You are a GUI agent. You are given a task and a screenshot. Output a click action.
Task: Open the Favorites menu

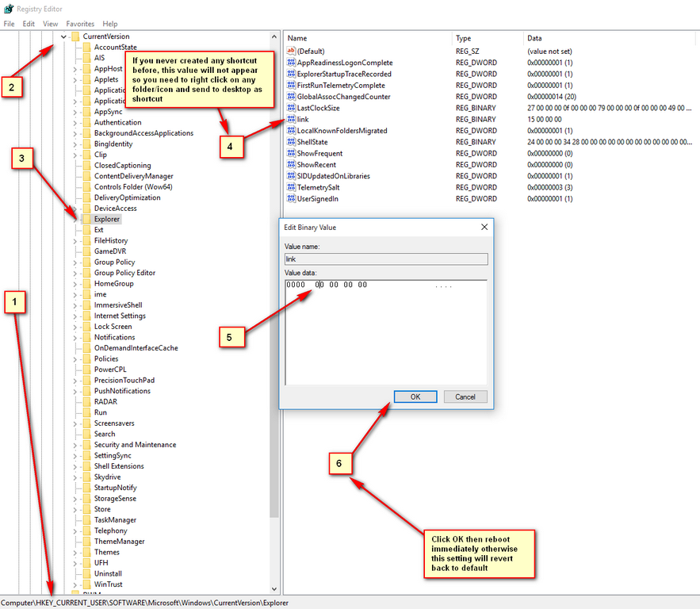click(80, 24)
